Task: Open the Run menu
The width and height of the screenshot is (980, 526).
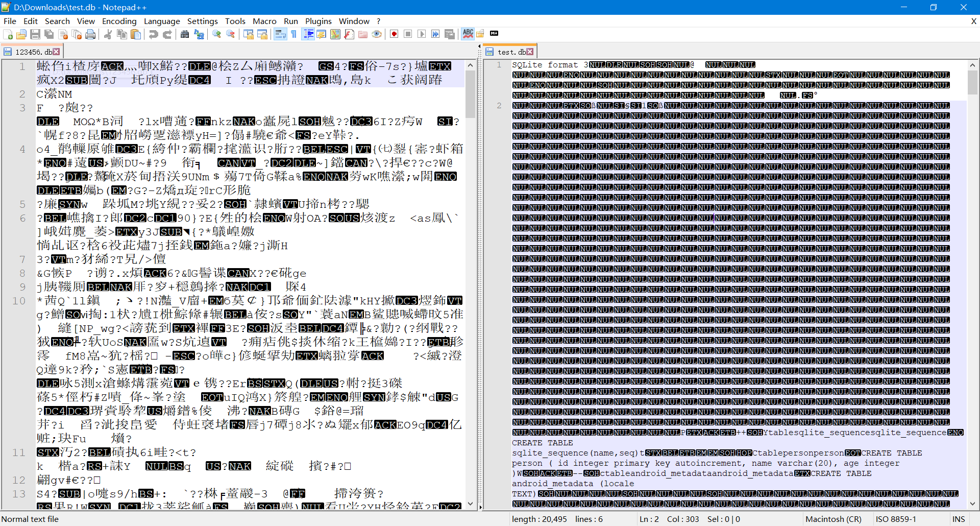Action: (x=291, y=21)
